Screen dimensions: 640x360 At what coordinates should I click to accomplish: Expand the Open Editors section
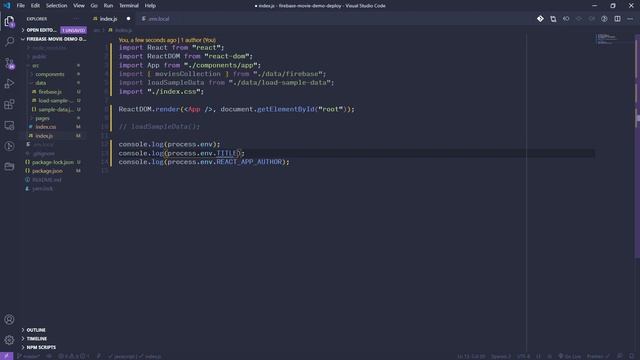point(42,30)
